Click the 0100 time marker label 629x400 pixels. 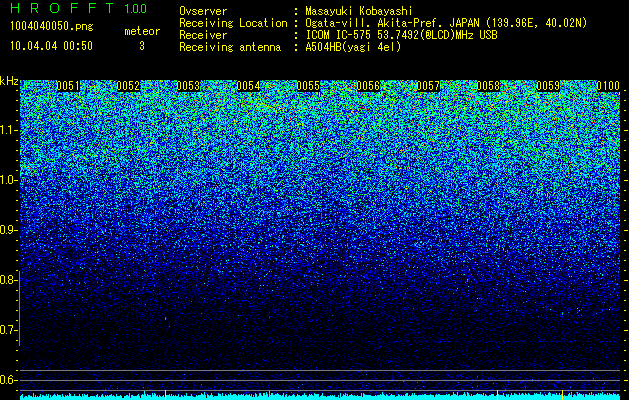click(608, 86)
